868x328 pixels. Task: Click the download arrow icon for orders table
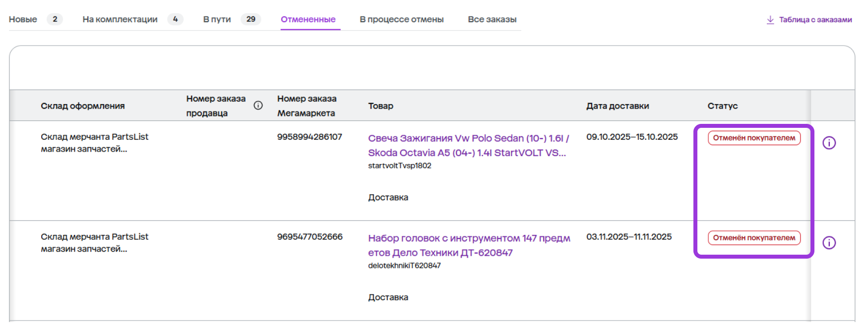click(x=770, y=20)
